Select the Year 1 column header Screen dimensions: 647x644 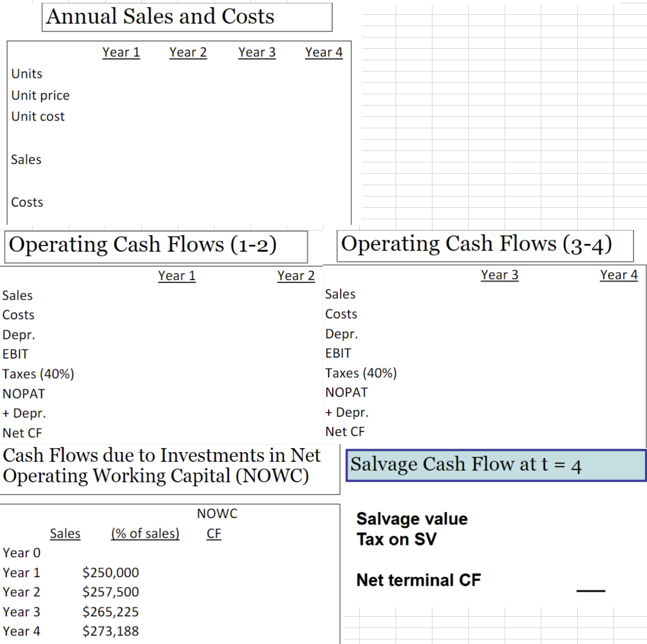pyautogui.click(x=121, y=52)
